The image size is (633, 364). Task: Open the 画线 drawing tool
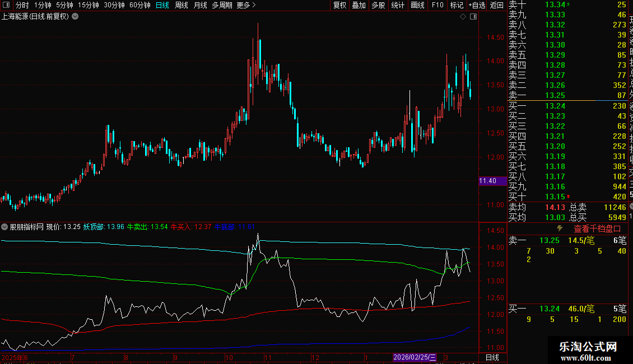pyautogui.click(x=417, y=5)
